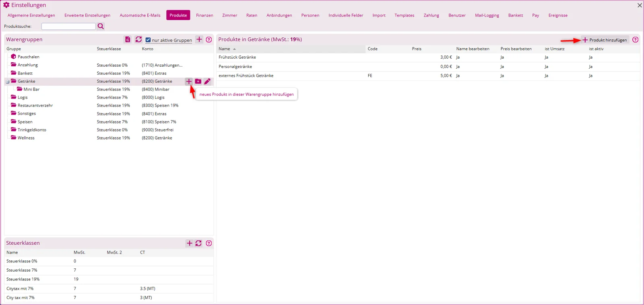644x305 pixels.
Task: Close the Einstellungen window
Action: click(x=640, y=5)
